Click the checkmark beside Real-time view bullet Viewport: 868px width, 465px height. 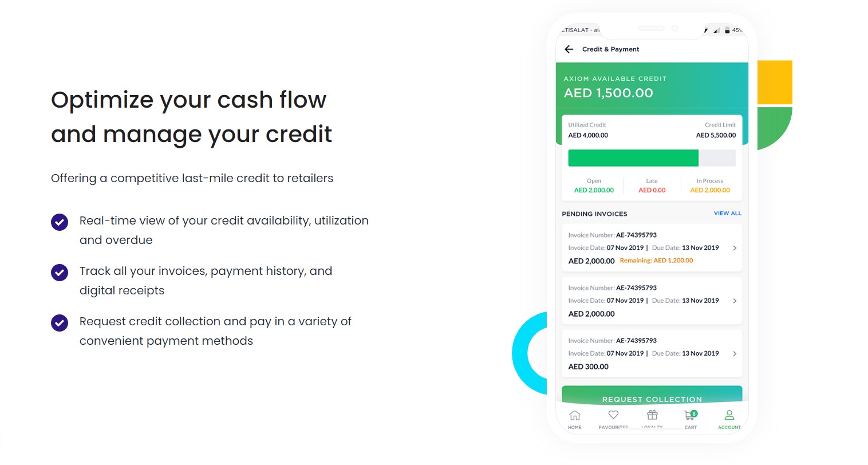click(60, 222)
